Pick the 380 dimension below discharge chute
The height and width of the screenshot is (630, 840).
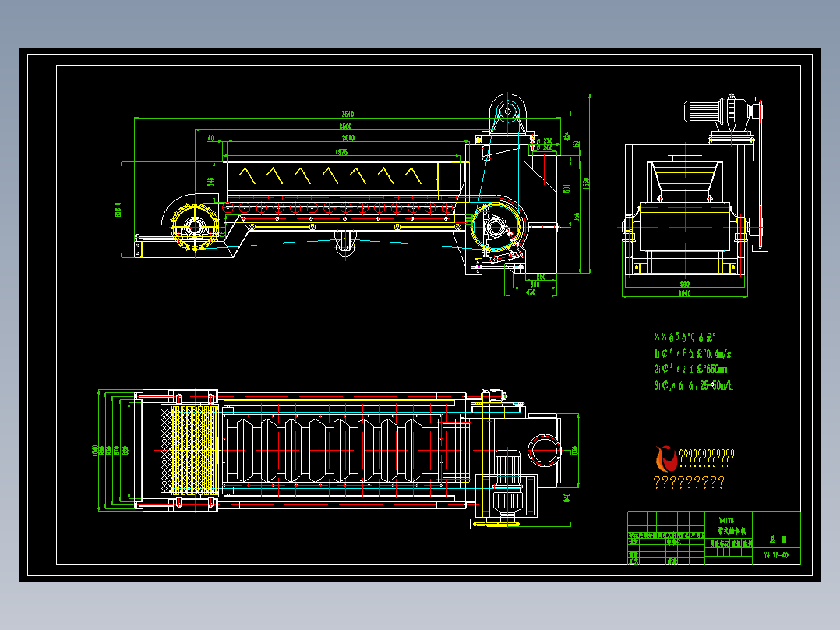point(535,285)
